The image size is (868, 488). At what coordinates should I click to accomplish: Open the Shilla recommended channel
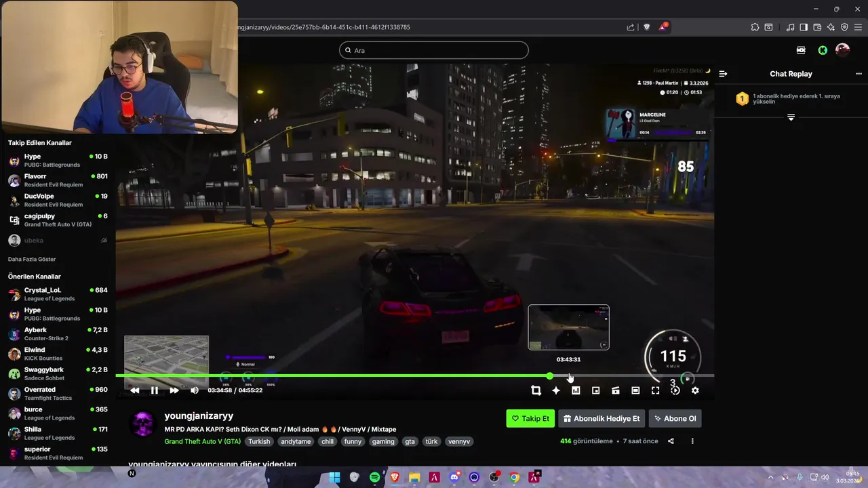[x=58, y=433]
